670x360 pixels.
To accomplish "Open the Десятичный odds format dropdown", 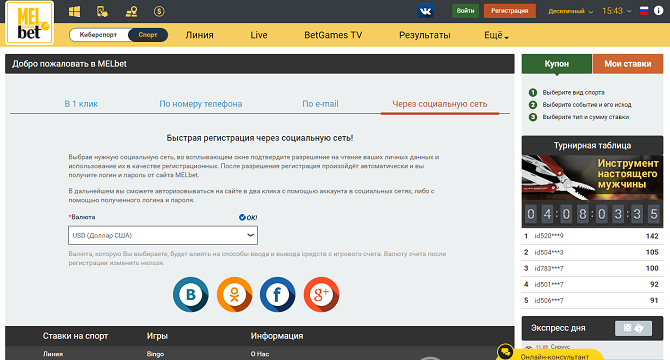I will click(570, 11).
